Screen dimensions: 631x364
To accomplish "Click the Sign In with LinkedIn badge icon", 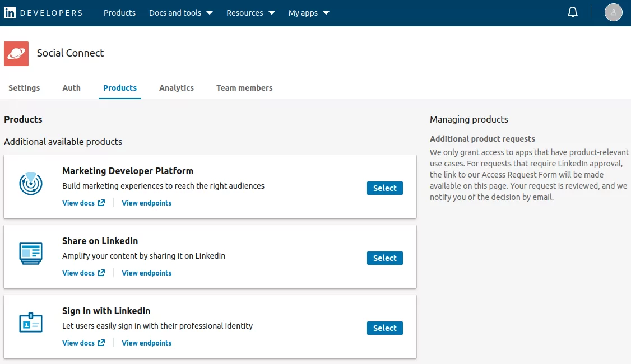I will [x=31, y=323].
